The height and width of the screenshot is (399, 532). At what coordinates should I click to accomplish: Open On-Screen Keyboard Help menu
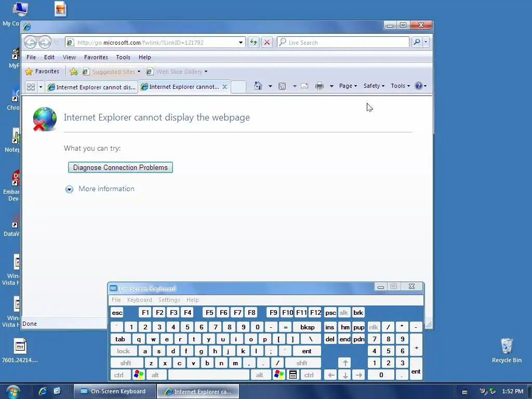(192, 300)
